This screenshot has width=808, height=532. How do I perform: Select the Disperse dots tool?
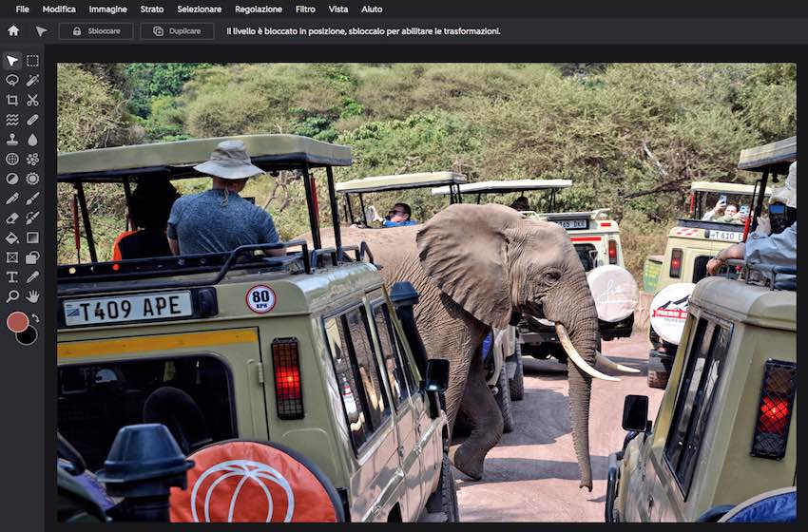(32, 160)
